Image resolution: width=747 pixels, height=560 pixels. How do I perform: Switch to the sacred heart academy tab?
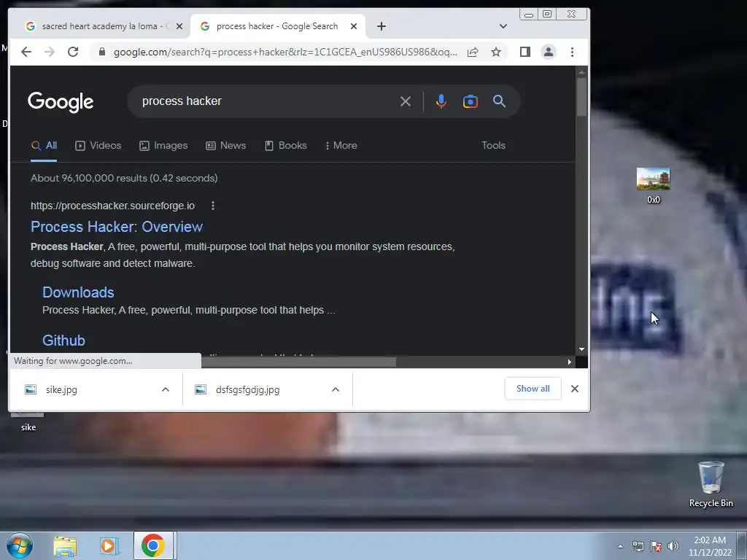coord(102,26)
